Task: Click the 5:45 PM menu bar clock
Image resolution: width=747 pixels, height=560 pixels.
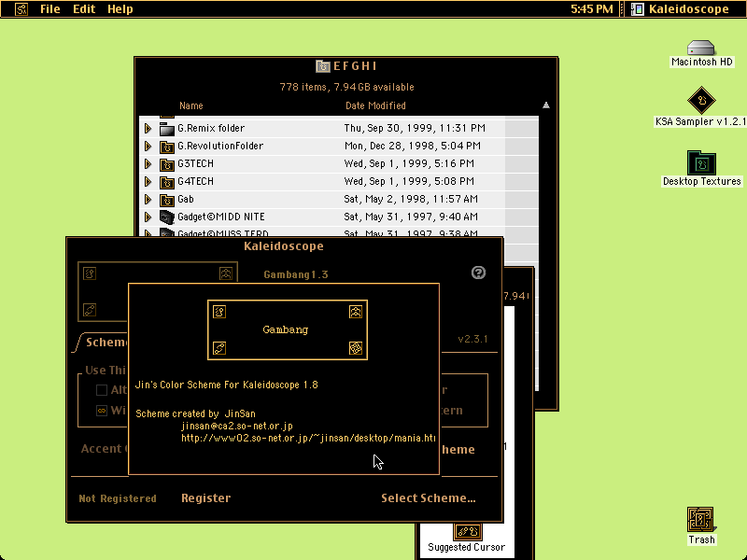Action: tap(592, 9)
